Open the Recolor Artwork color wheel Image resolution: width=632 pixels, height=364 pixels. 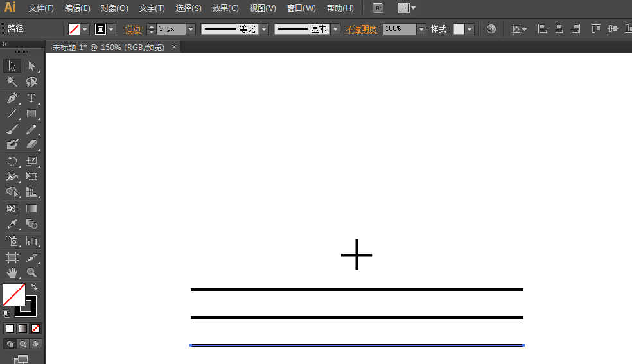click(x=491, y=29)
